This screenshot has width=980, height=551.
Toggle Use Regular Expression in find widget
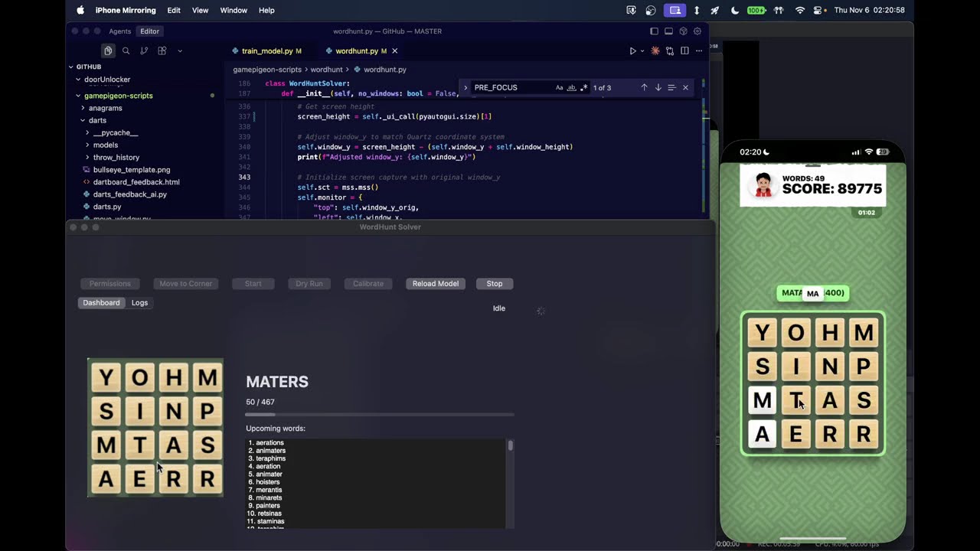click(x=583, y=87)
